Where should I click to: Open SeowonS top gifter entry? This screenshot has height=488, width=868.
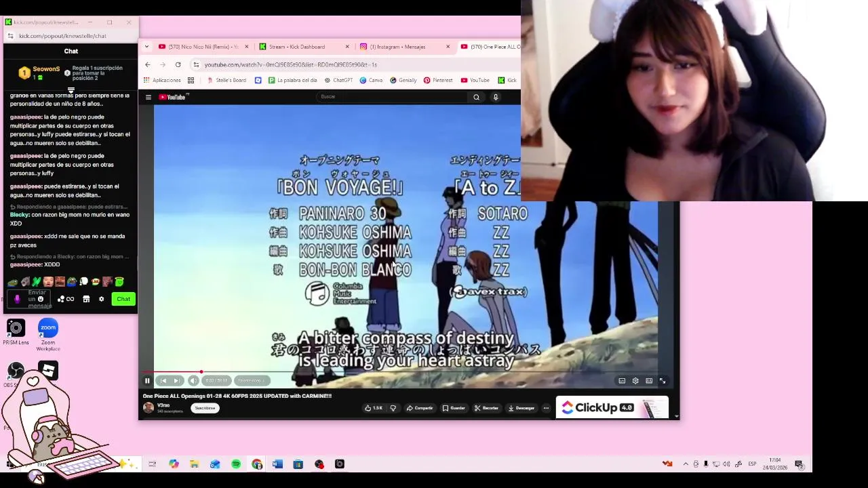(x=39, y=73)
